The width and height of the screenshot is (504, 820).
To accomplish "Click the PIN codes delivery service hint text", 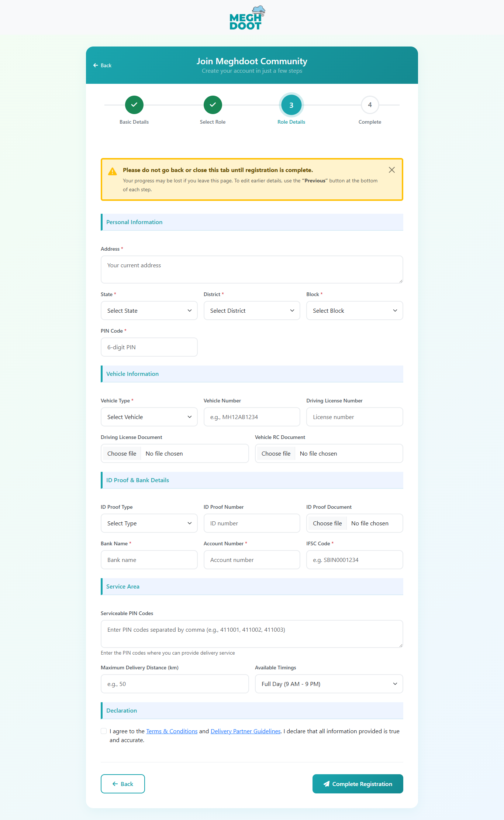I will [168, 653].
